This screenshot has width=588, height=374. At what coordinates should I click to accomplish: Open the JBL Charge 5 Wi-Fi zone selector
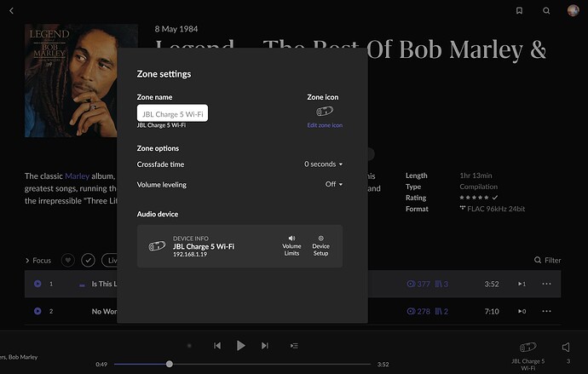pos(528,355)
